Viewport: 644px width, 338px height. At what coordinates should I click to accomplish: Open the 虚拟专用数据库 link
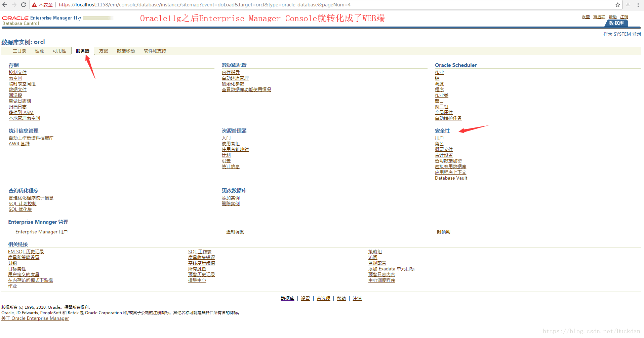[450, 167]
